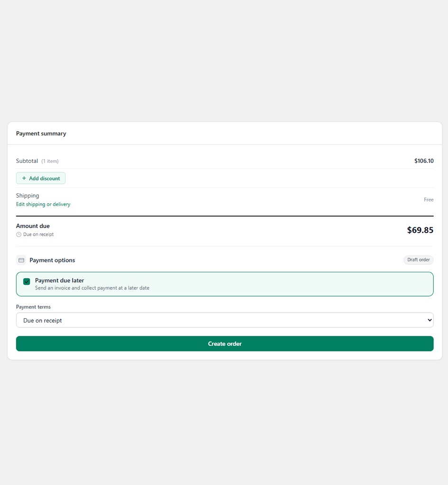Viewport: 448px width, 485px height.
Task: Open the Edit shipping or delivery link
Action: click(x=43, y=204)
